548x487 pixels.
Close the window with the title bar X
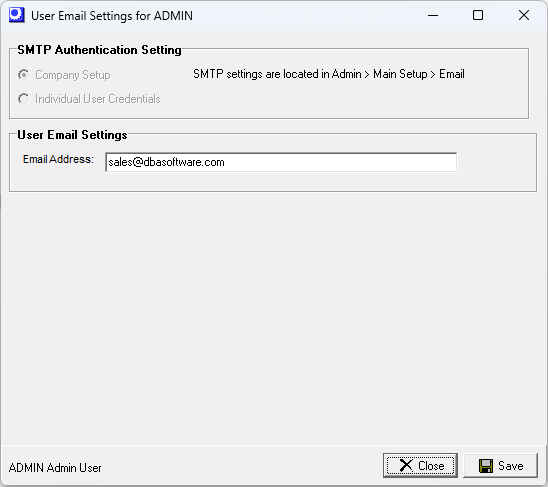[524, 15]
